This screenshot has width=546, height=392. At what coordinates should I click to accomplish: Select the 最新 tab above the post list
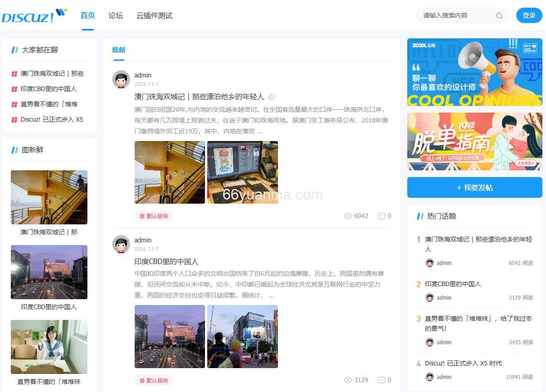pyautogui.click(x=118, y=50)
